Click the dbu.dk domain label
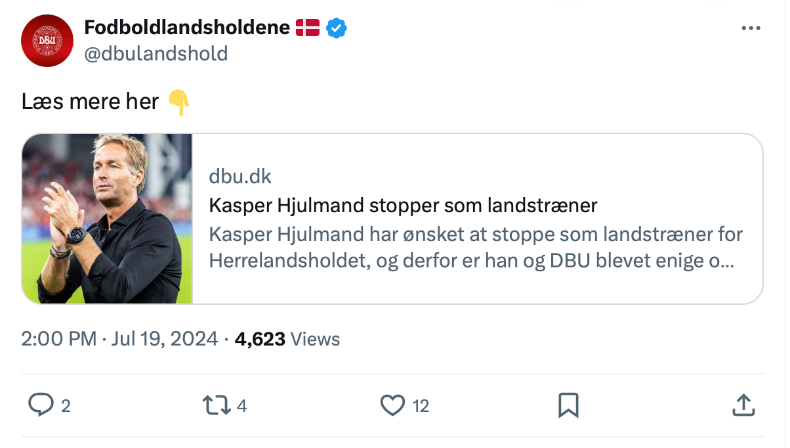This screenshot has width=790, height=448. pyautogui.click(x=240, y=177)
